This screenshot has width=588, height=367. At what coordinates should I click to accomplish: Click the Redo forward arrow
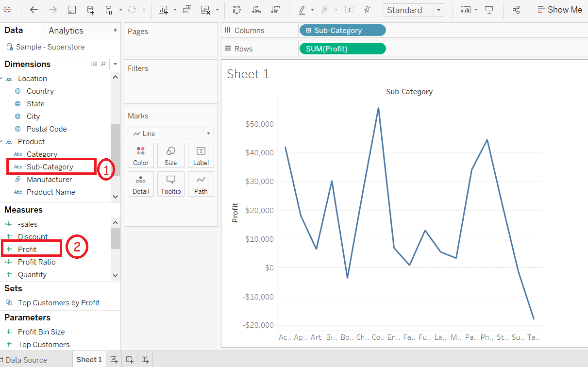point(53,10)
